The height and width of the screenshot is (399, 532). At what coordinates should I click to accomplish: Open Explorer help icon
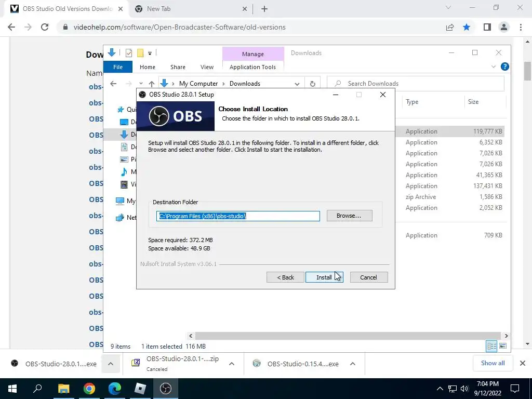504,66
